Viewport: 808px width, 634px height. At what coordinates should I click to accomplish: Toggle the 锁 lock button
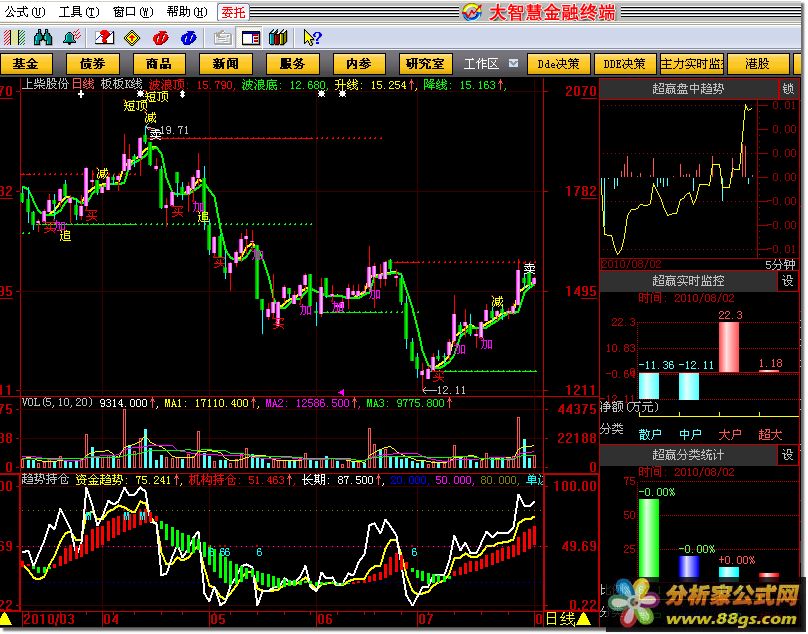pos(788,89)
